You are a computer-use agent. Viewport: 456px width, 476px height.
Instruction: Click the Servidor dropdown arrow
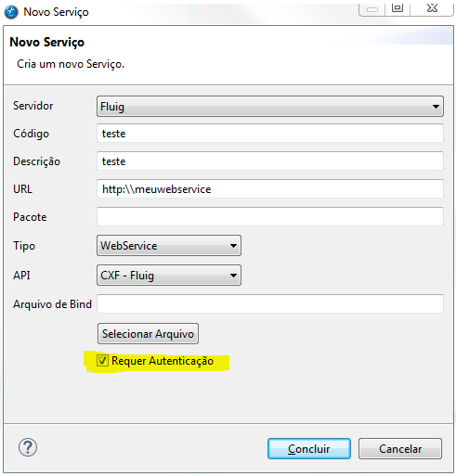(x=436, y=107)
